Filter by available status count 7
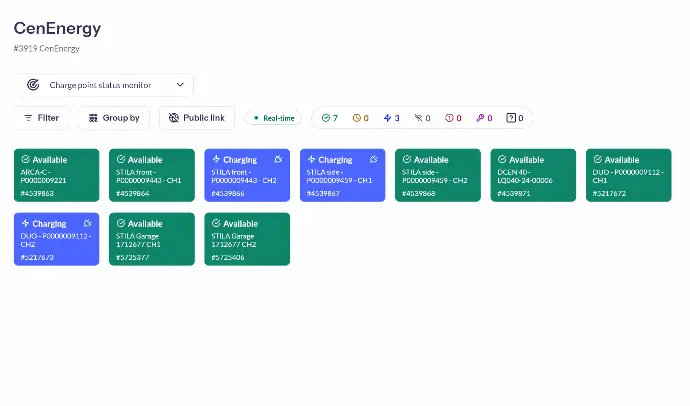This screenshot has width=690, height=406. click(330, 118)
